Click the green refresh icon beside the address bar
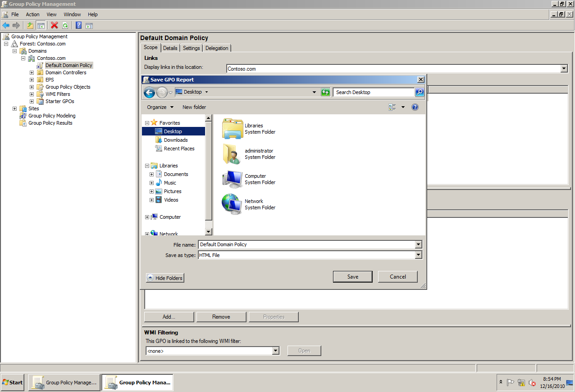The image size is (575, 392). (325, 92)
